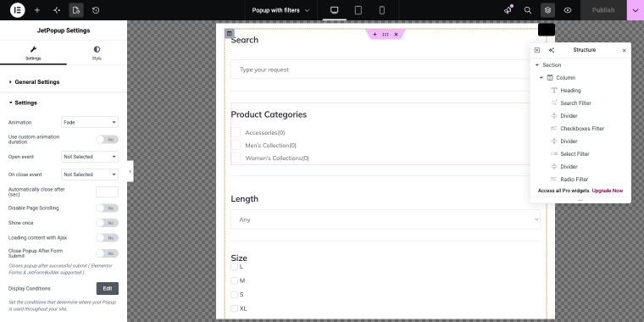644x322 pixels.
Task: Open the Open event dropdown
Action: tap(90, 157)
